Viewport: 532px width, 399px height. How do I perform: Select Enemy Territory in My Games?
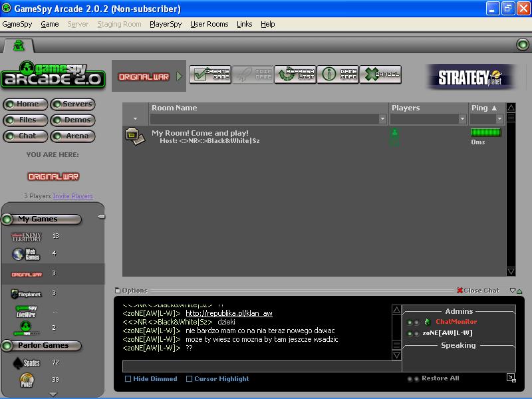26,237
